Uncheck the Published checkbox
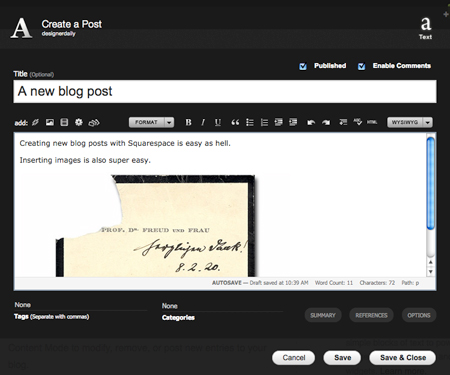The image size is (450, 375). [303, 66]
